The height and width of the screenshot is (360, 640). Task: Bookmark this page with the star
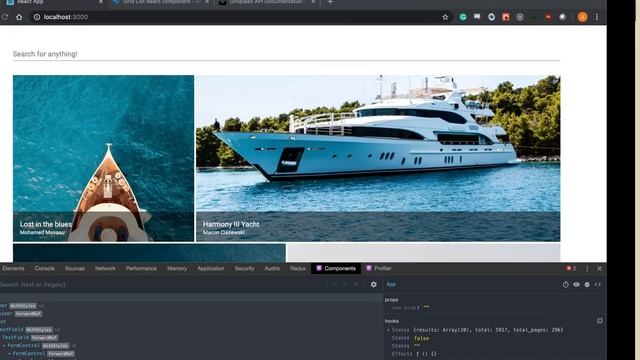(445, 17)
